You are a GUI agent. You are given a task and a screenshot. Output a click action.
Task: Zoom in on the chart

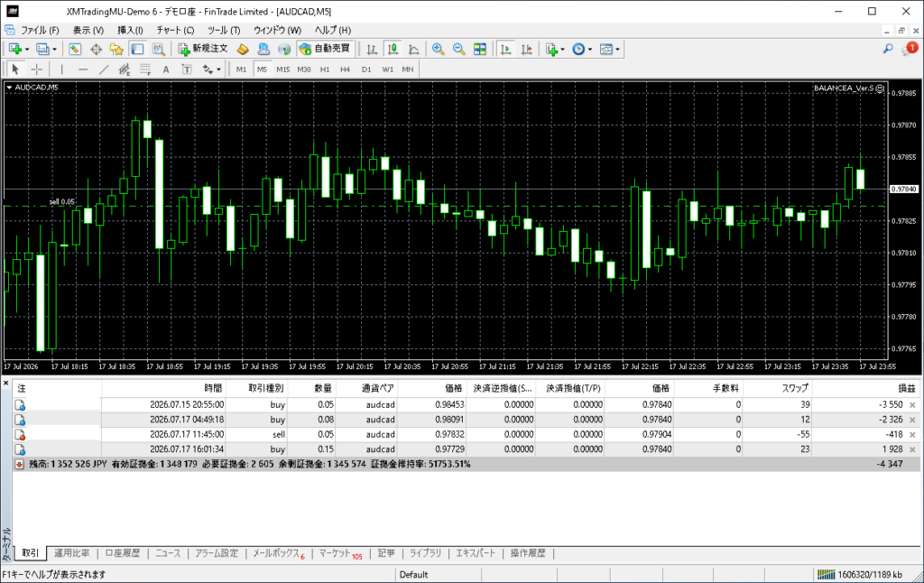(x=438, y=49)
